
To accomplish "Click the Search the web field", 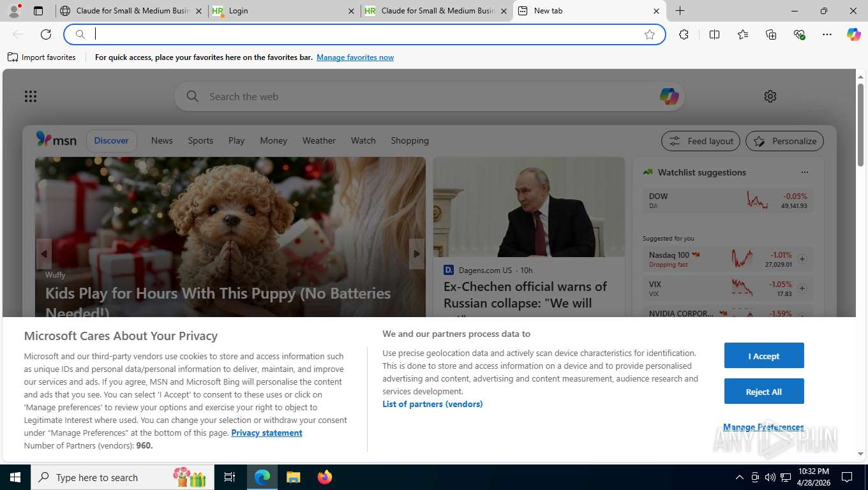I will [429, 96].
